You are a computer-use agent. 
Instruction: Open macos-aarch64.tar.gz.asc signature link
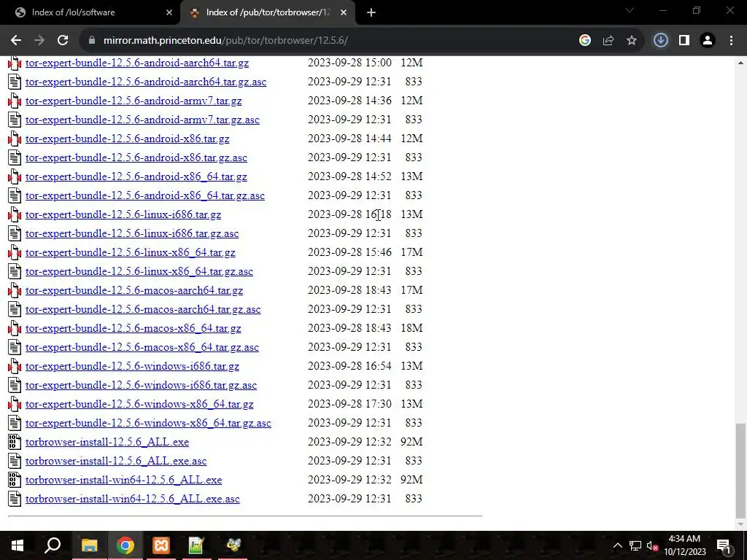pos(143,309)
